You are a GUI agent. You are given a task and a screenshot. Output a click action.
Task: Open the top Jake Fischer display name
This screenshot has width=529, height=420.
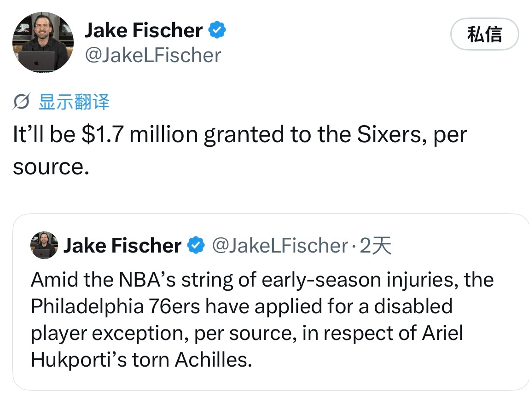tap(143, 30)
